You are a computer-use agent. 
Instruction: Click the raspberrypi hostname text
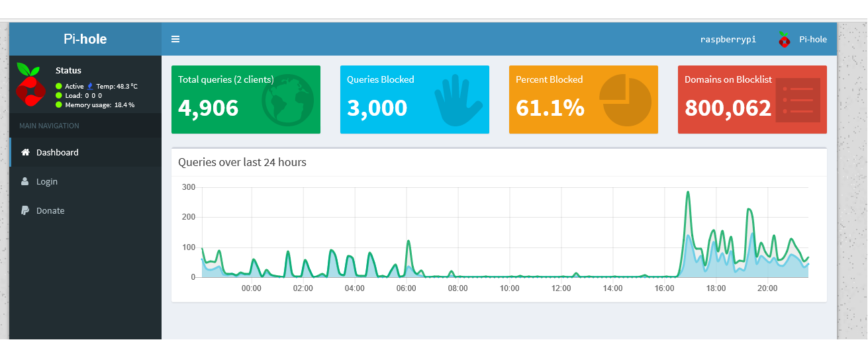click(x=728, y=40)
